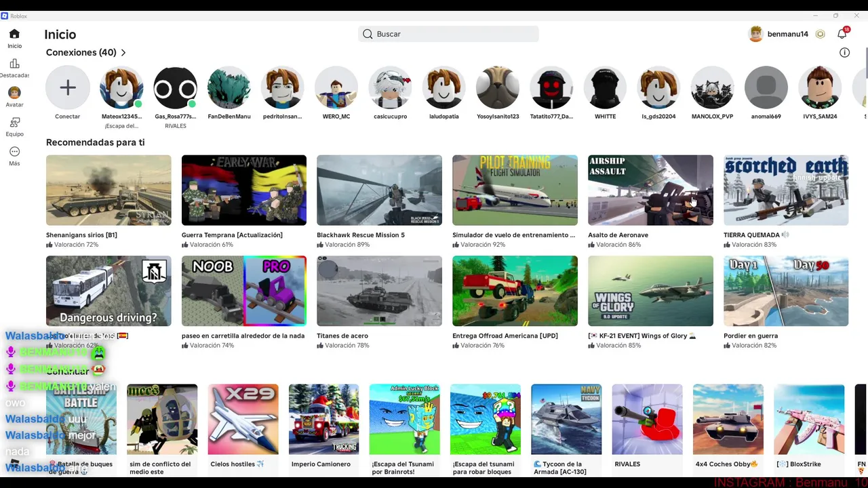The image size is (868, 488).
Task: Click 'paseo en carretilla' game title
Action: point(243,335)
